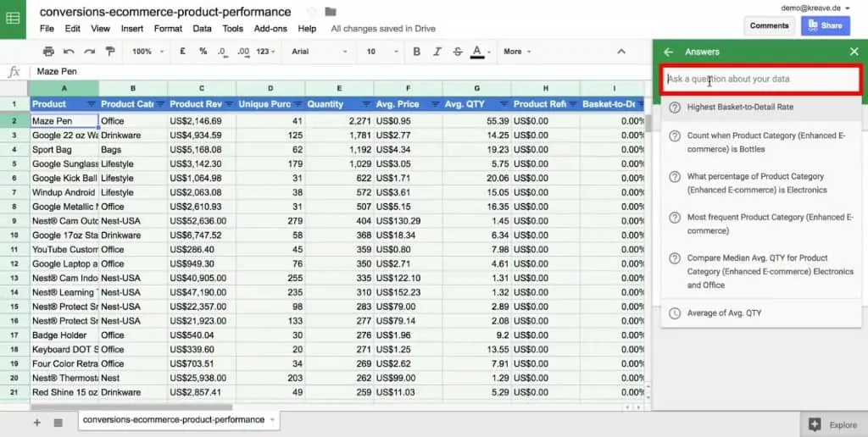This screenshot has height=437, width=868.
Task: Choose Compare Median Avg. QTY suggestion
Action: coord(761,272)
